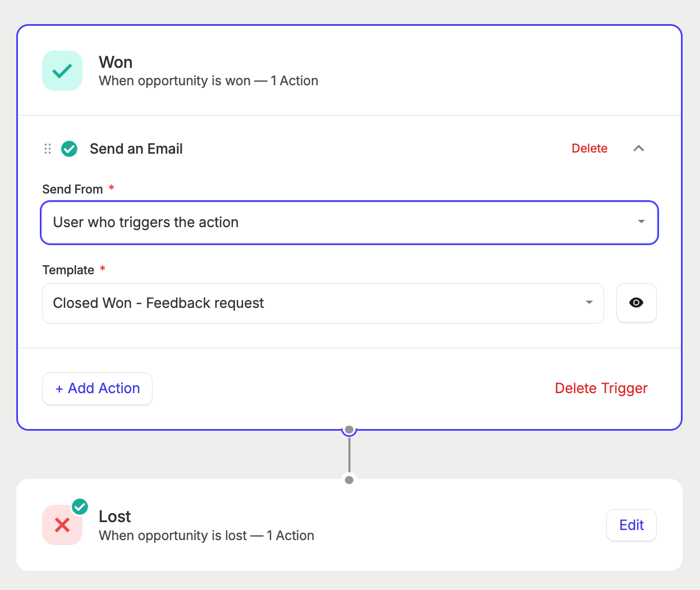Click the green check badge on Lost icon
The width and height of the screenshot is (700, 590).
[x=80, y=507]
